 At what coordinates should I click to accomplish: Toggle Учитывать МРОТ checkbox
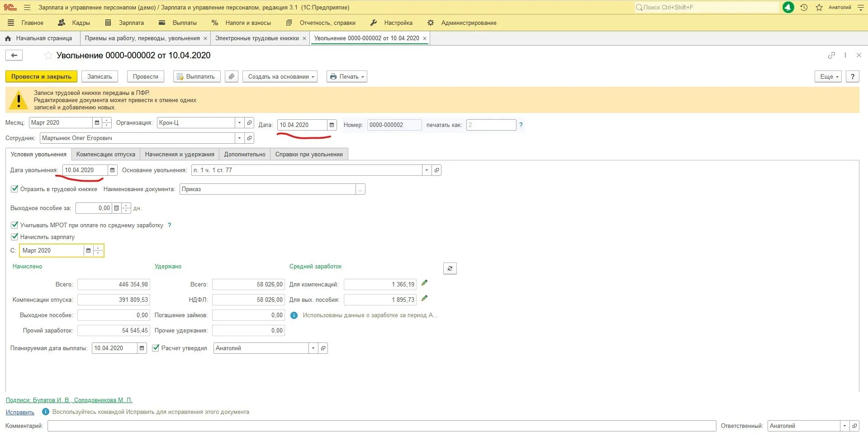14,225
